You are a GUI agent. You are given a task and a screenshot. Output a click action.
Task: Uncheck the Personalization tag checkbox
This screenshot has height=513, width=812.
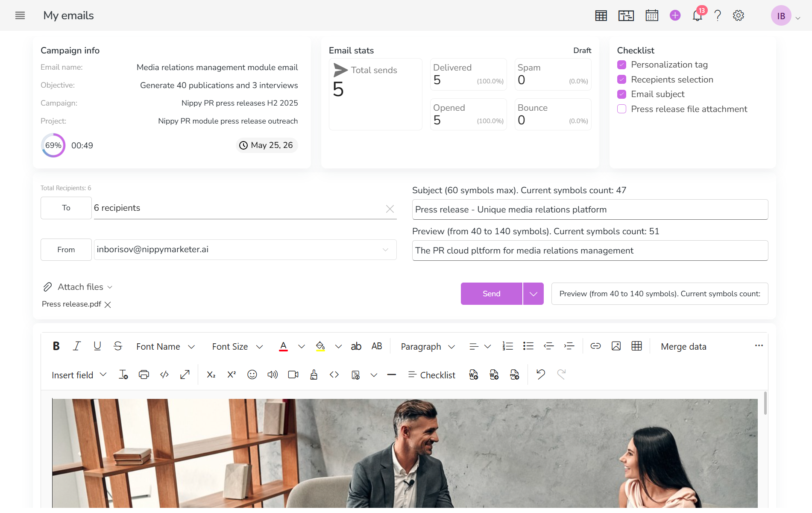[622, 65]
